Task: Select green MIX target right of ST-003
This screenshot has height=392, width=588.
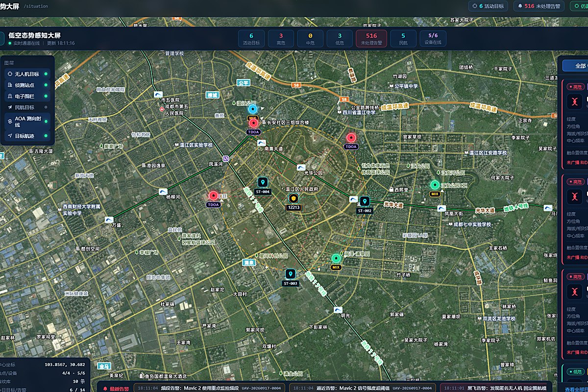Action: [336, 258]
